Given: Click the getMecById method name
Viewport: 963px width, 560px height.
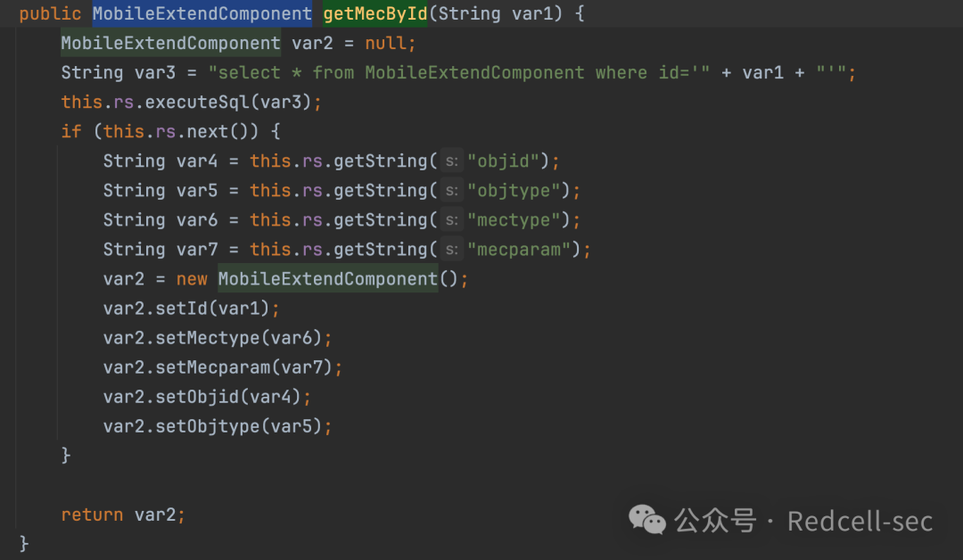Looking at the screenshot, I should [x=374, y=13].
